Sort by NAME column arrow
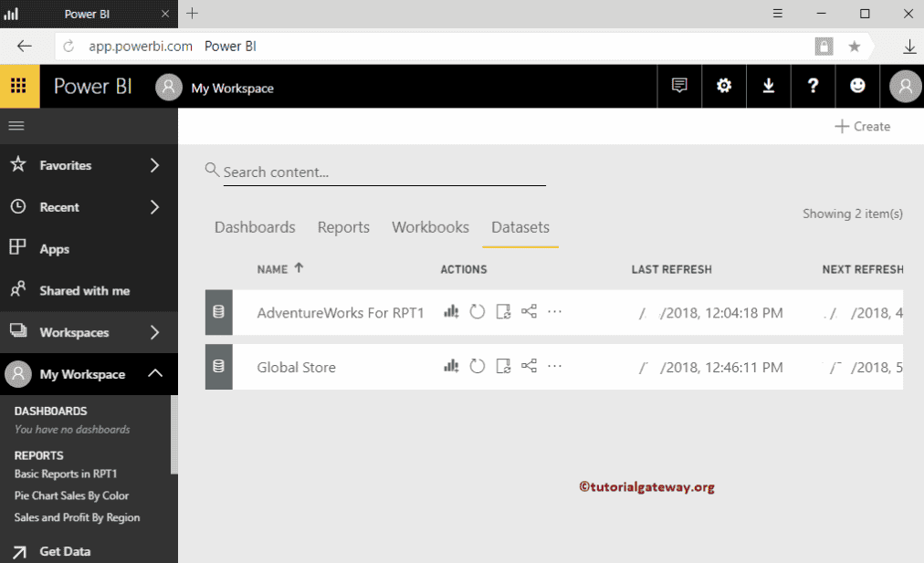Viewport: 924px width, 563px height. tap(299, 268)
